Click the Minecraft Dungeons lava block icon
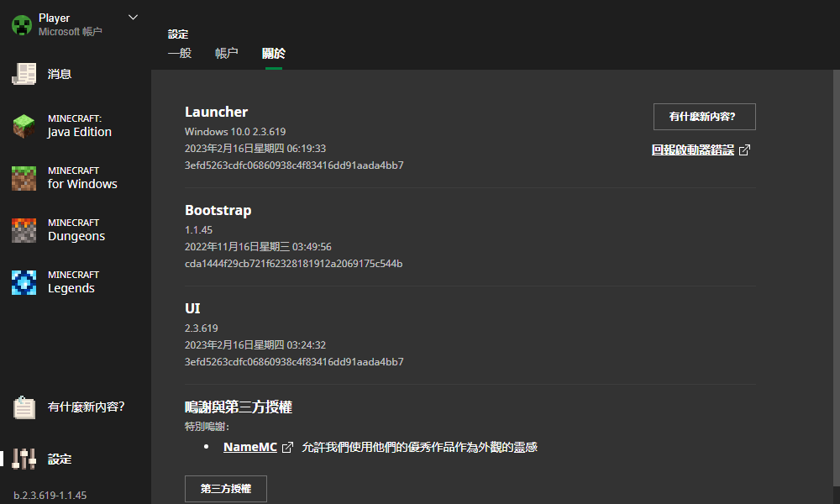Screen dimensions: 840x504 click(x=24, y=230)
